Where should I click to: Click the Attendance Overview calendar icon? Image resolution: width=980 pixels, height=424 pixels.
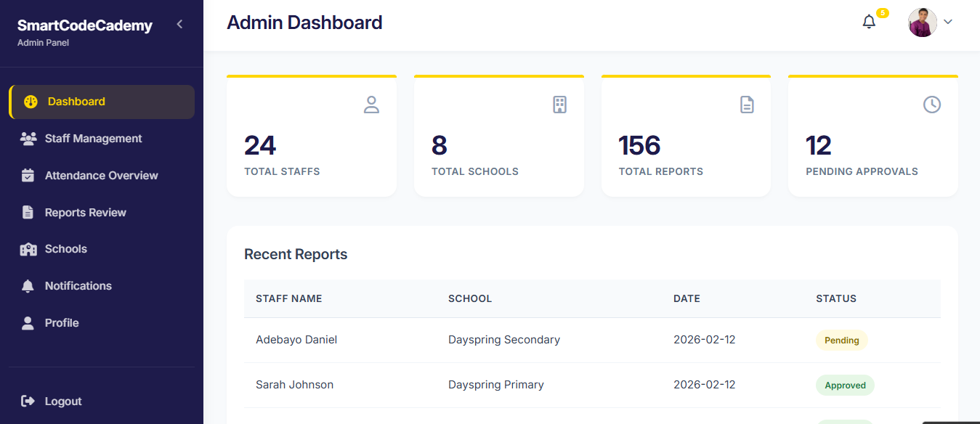(x=28, y=176)
